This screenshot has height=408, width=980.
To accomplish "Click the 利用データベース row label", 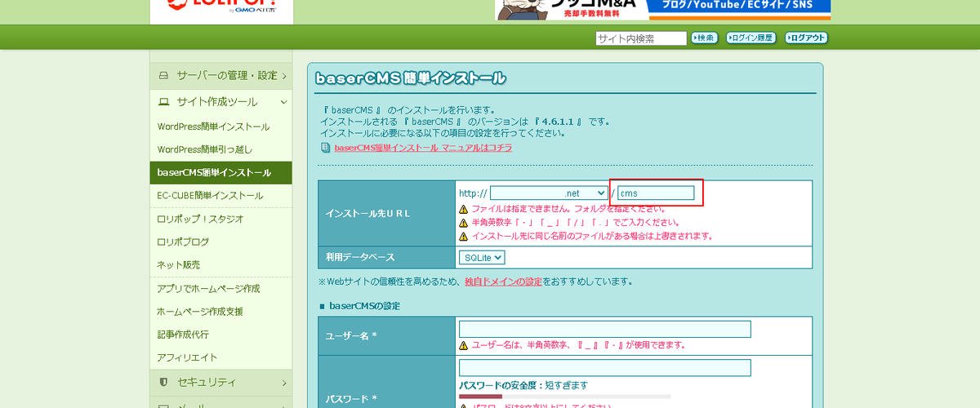I will point(360,257).
